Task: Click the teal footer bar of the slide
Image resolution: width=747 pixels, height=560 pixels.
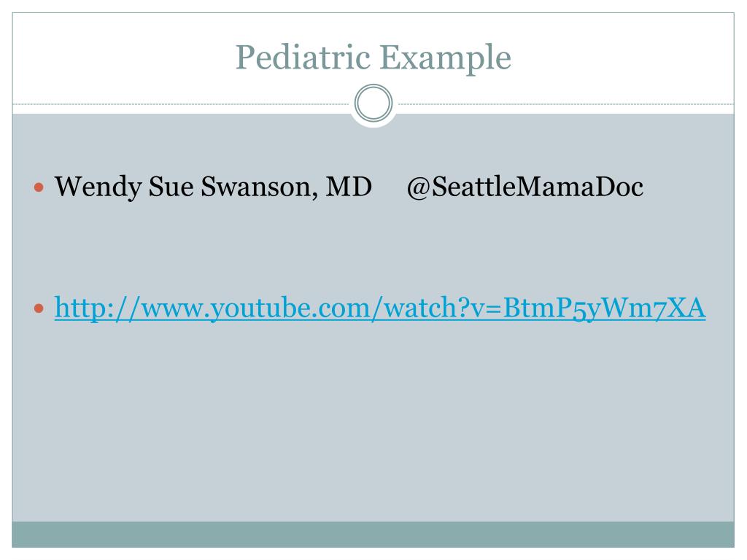Action: point(373,534)
